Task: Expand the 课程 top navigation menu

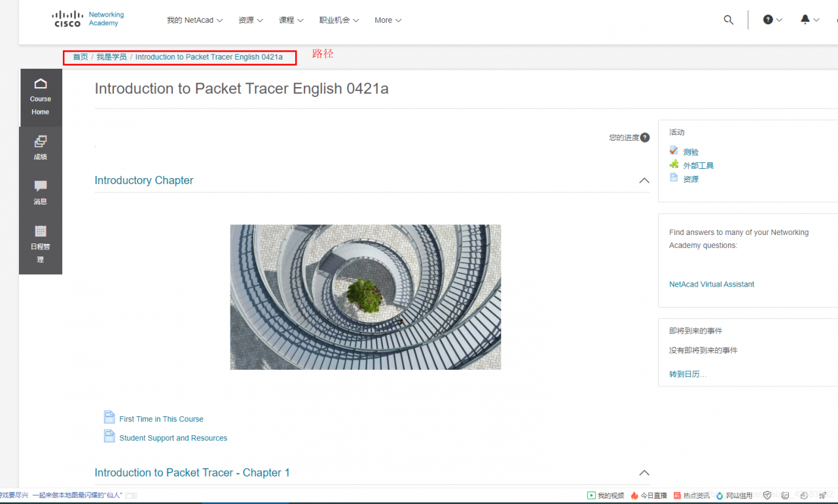Action: (x=291, y=20)
